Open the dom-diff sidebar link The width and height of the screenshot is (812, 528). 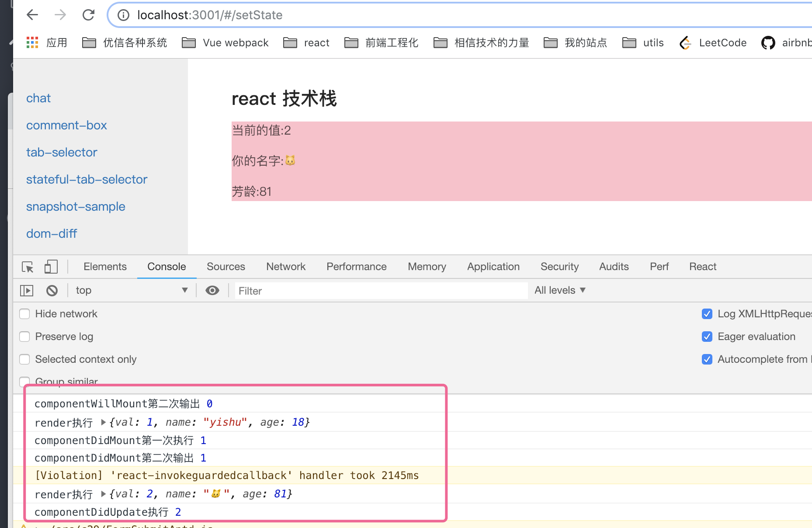click(52, 233)
